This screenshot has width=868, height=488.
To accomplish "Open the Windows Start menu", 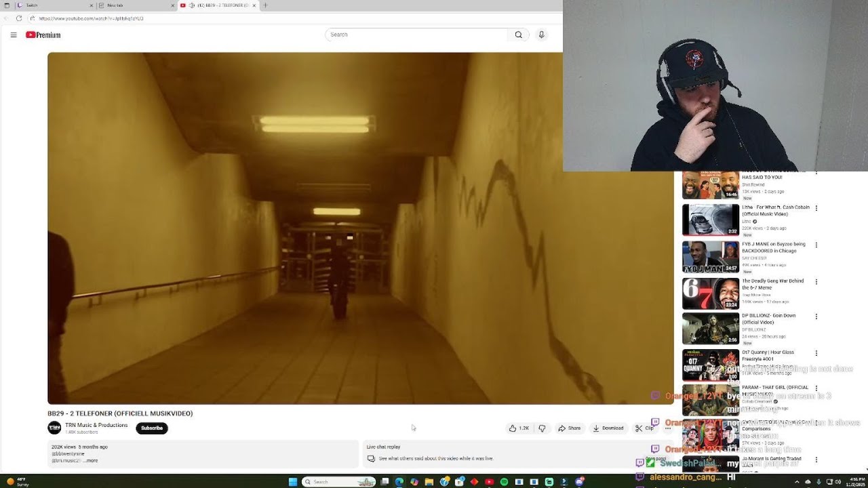I will 293,482.
